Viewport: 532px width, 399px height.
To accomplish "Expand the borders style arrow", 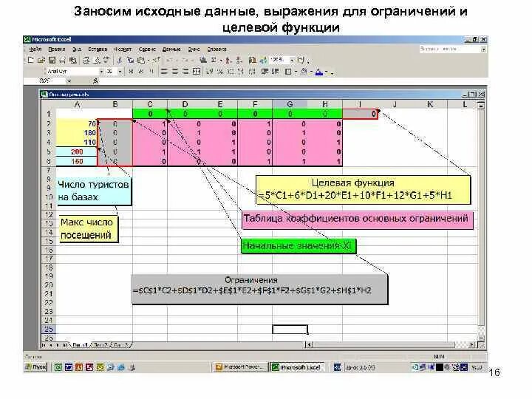I will tap(296, 72).
